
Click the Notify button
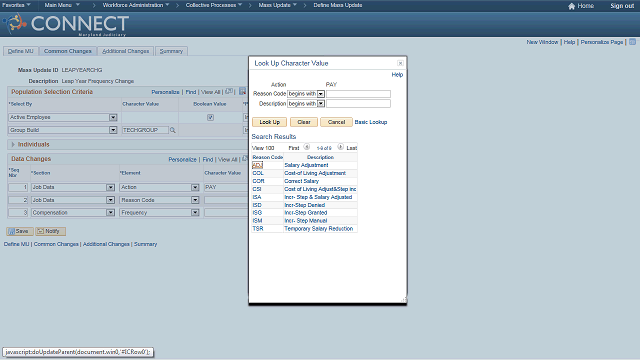coord(50,231)
